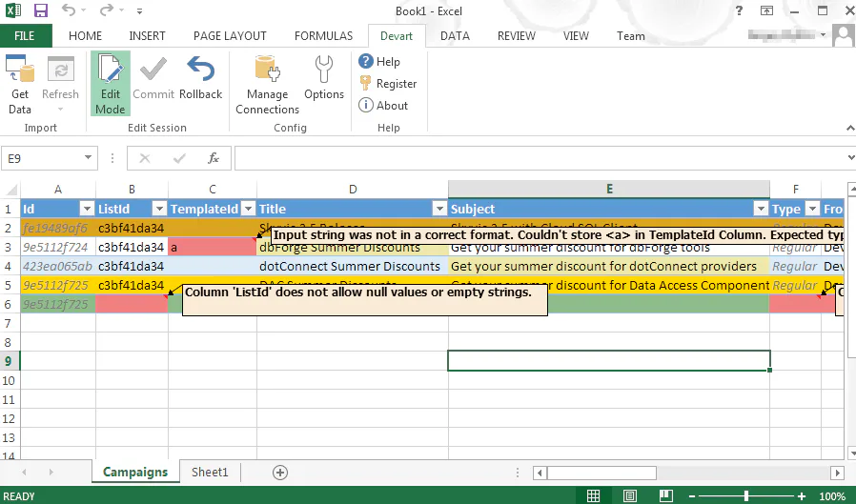The image size is (856, 504).
Task: Collapse the ribbon with the chevron
Action: (850, 129)
